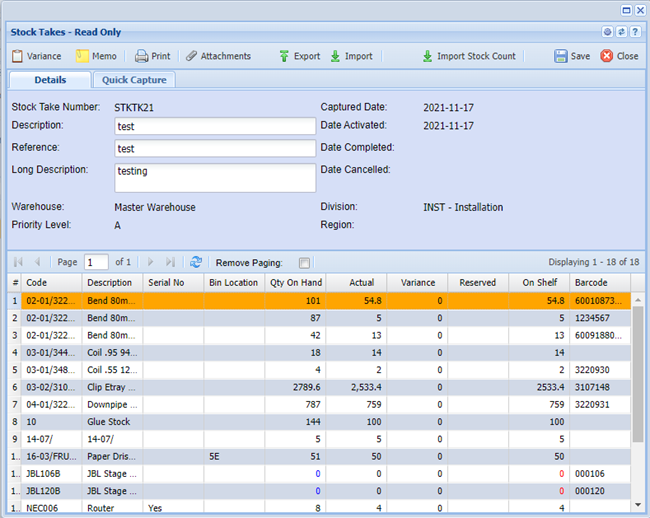The image size is (650, 518).
Task: Enable the Remove Paging checkbox
Action: [x=304, y=263]
